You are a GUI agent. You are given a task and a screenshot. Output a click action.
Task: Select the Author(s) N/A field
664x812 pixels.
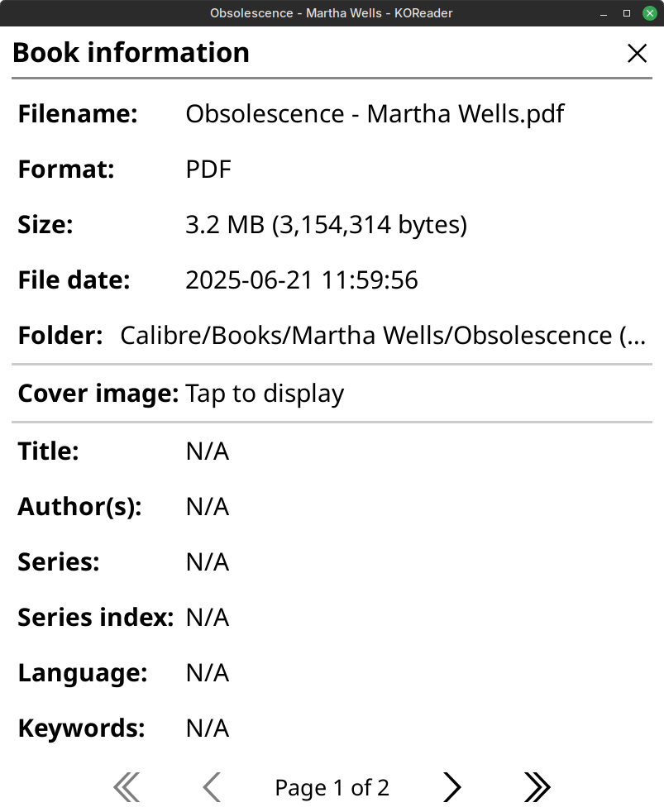coord(208,507)
